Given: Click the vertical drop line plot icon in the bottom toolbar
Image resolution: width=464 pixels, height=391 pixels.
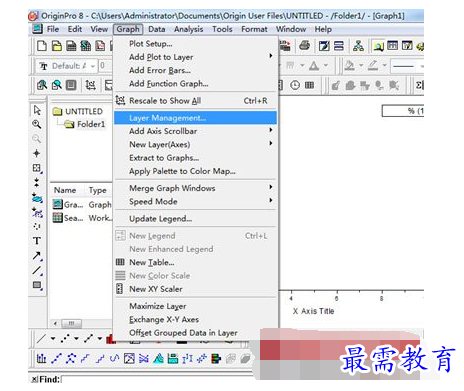Looking at the screenshot, I should click(x=41, y=359).
